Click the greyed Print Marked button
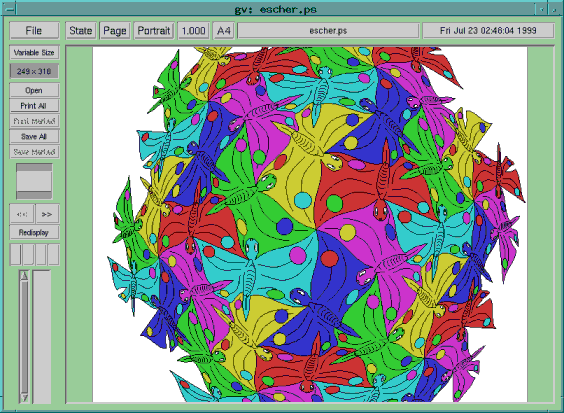Image resolution: width=564 pixels, height=413 pixels. coord(34,121)
